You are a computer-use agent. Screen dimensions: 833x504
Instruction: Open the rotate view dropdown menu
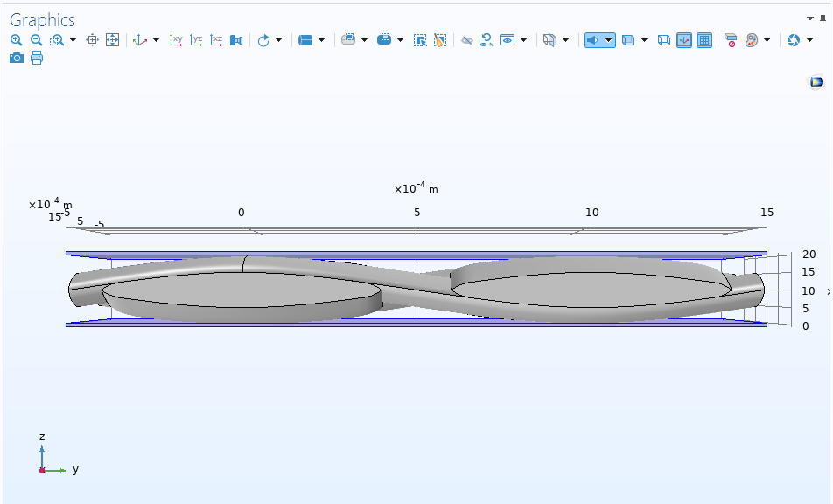pyautogui.click(x=279, y=40)
